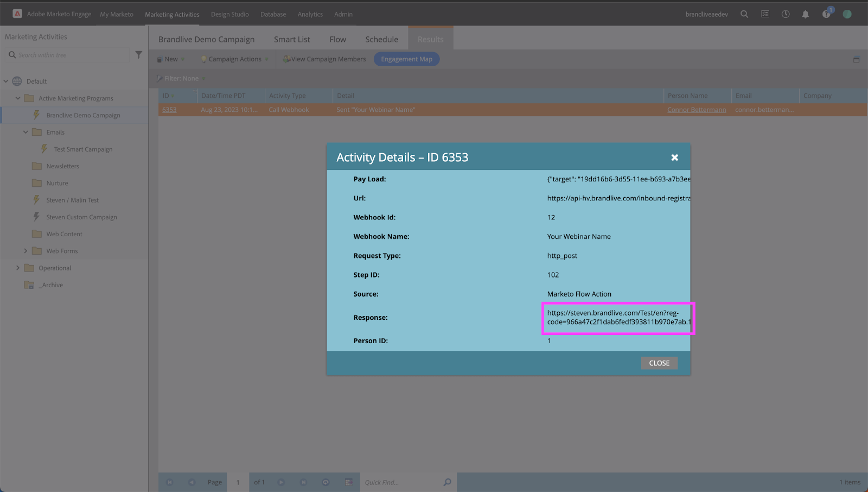Click the Web Content folder icon
Viewport: 868px width, 492px height.
(x=37, y=234)
